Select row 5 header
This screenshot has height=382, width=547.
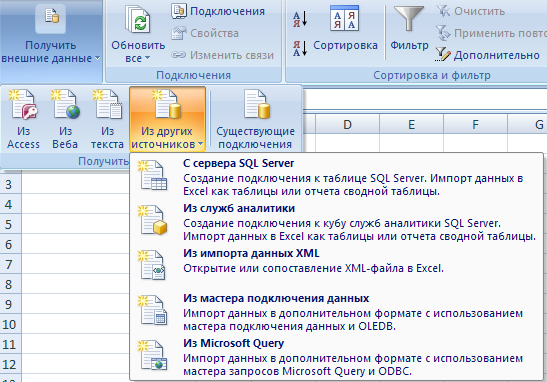click(10, 224)
